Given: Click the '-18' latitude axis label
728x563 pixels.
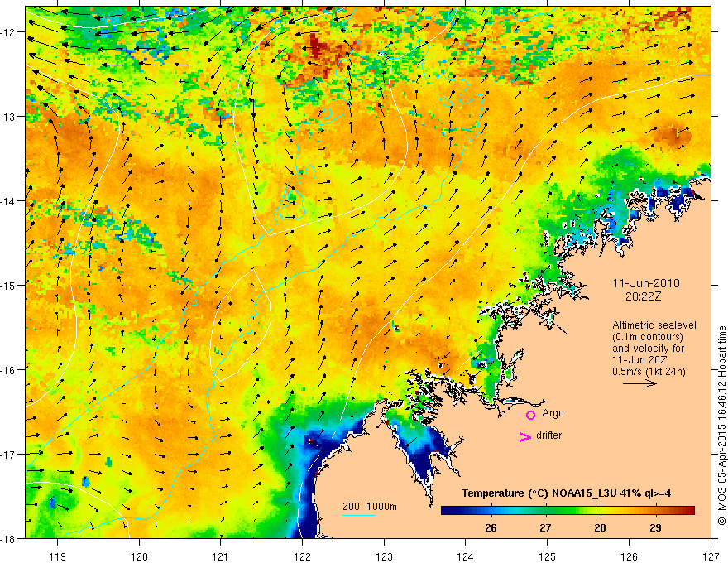Looking at the screenshot, I should point(8,539).
